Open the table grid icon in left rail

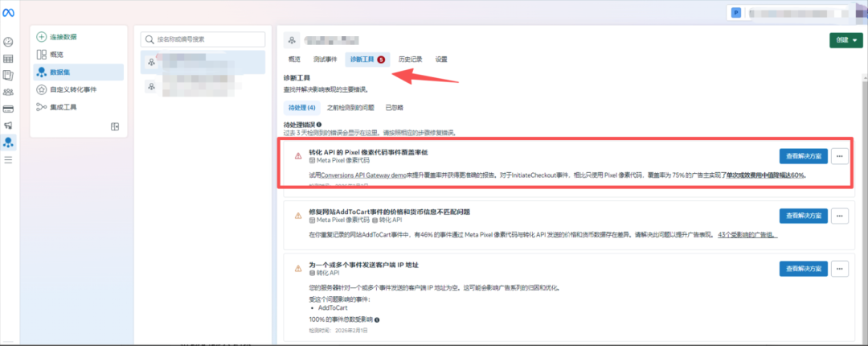8,59
